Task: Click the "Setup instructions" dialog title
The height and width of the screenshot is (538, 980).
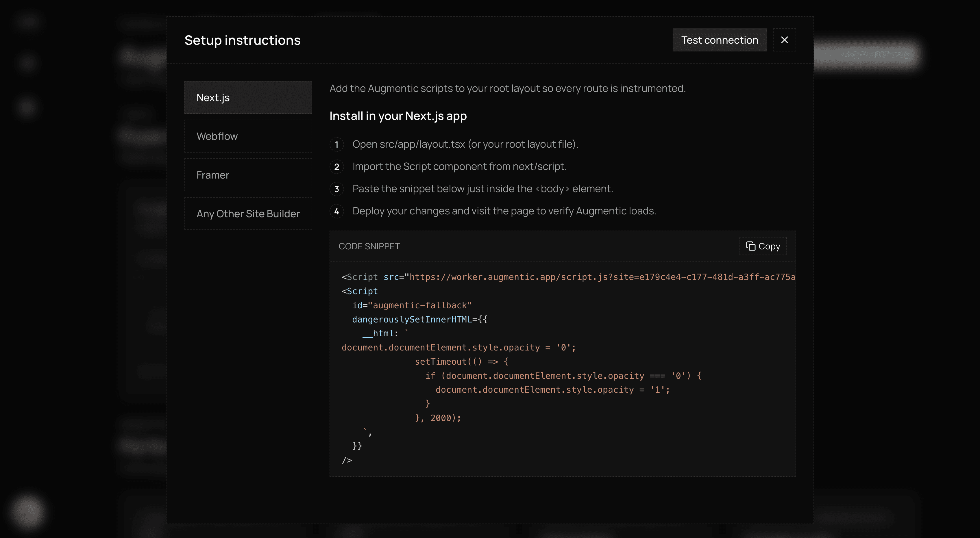Action: point(242,40)
